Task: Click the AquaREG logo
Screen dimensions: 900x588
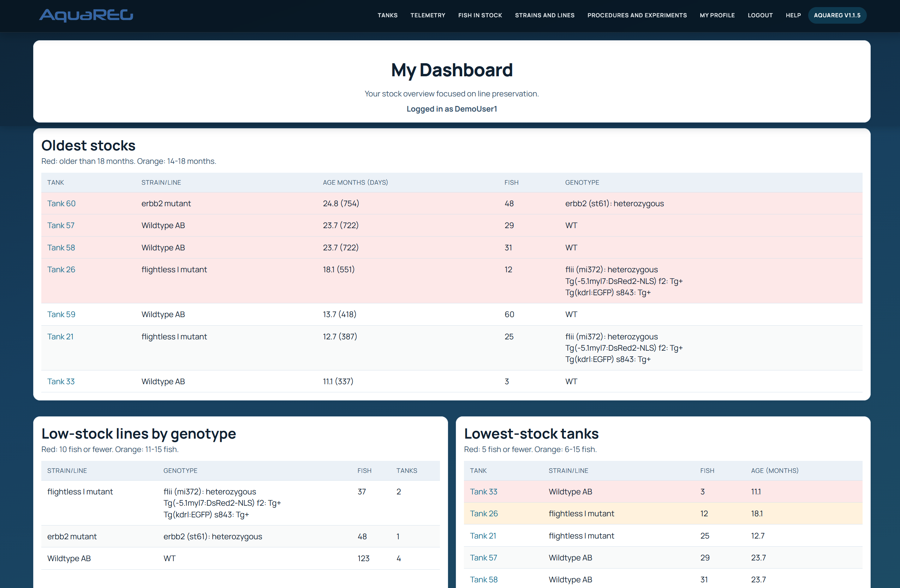Action: tap(86, 15)
